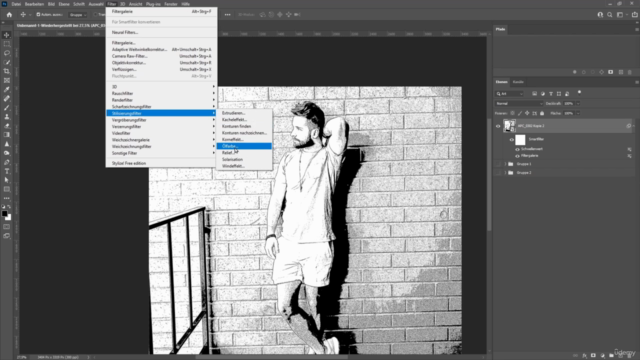Viewport: 640px width, 360px height.
Task: Select the Eraser tool
Action: point(7,126)
